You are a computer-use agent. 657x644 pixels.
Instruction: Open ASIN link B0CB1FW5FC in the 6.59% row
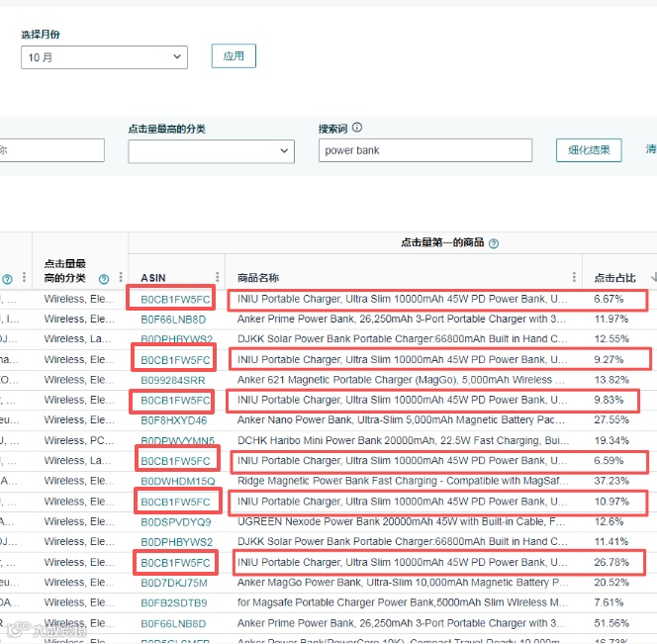coord(175,461)
